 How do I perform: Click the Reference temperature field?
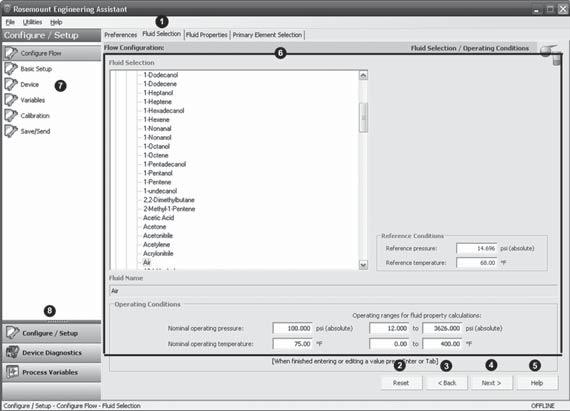click(477, 262)
